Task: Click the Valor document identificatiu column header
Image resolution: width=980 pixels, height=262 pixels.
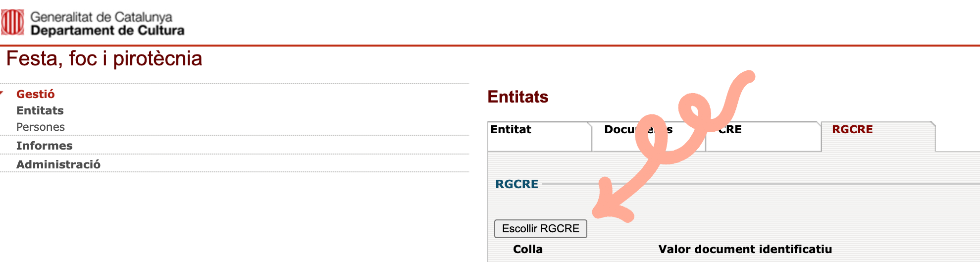Action: pos(745,249)
